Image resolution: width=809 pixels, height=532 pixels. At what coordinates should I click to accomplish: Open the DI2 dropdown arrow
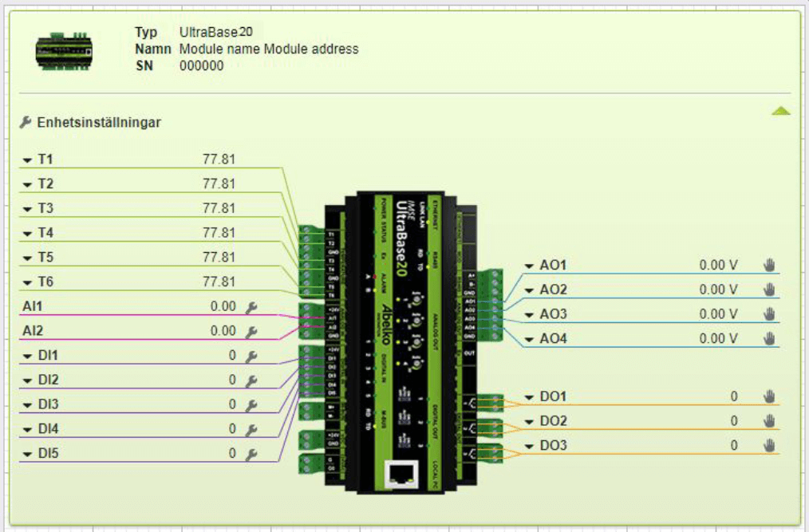click(x=27, y=380)
